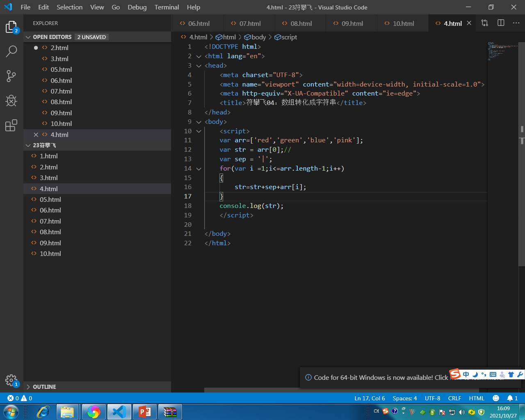
Task: Click the code minimap preview
Action: click(x=503, y=51)
